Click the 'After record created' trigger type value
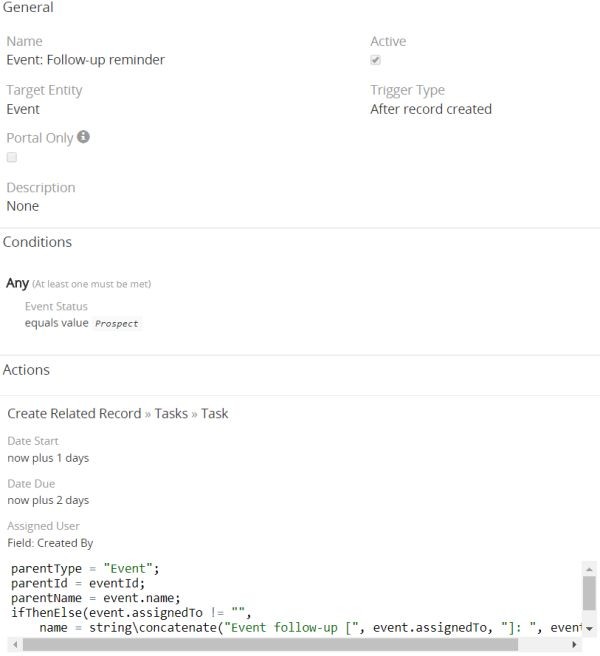This screenshot has width=600, height=656. click(x=431, y=109)
